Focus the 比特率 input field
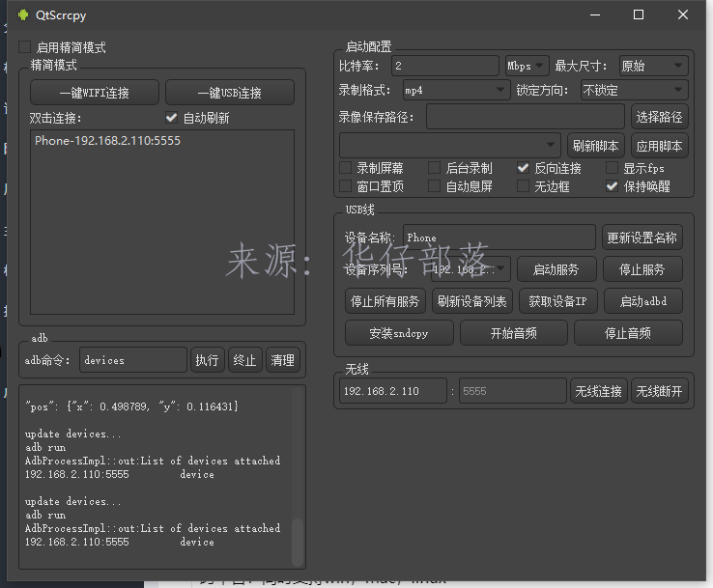 pos(445,66)
